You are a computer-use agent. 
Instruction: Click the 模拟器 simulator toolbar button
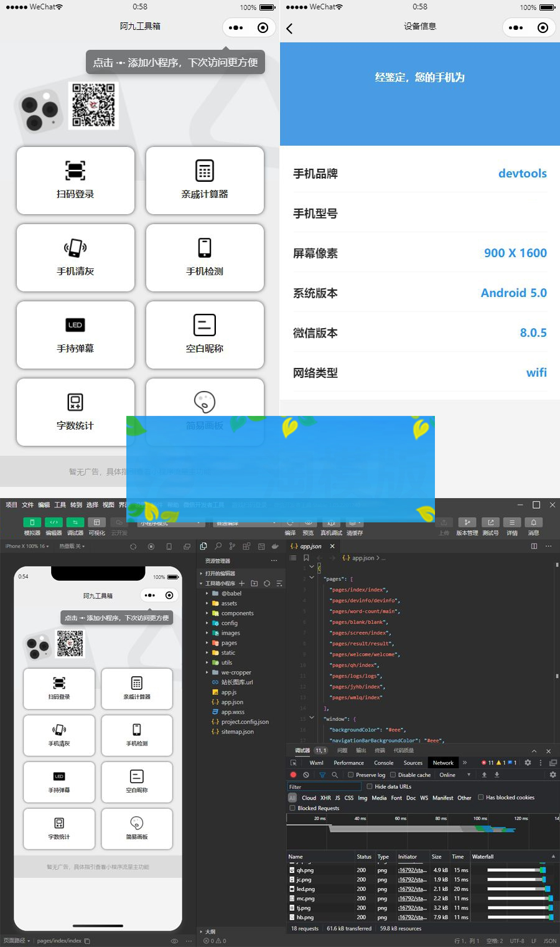[x=32, y=522]
